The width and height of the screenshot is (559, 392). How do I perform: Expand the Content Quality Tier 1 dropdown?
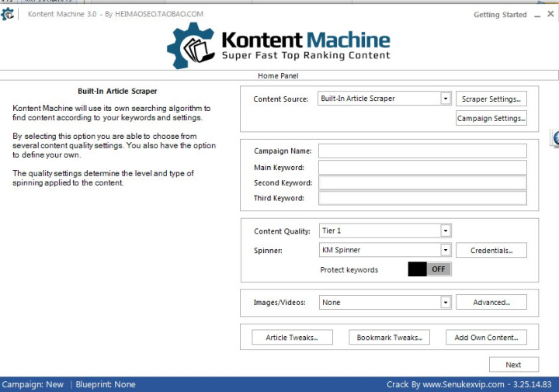coord(385,231)
